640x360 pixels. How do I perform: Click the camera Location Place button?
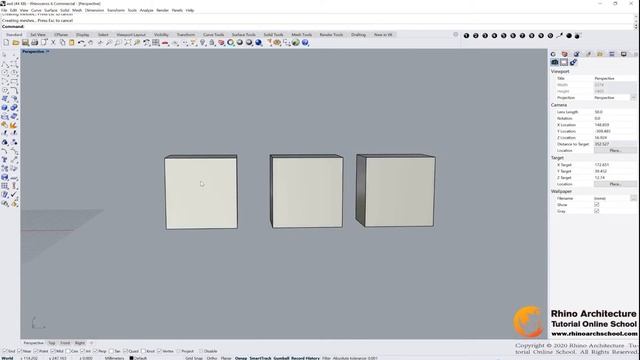coord(615,151)
